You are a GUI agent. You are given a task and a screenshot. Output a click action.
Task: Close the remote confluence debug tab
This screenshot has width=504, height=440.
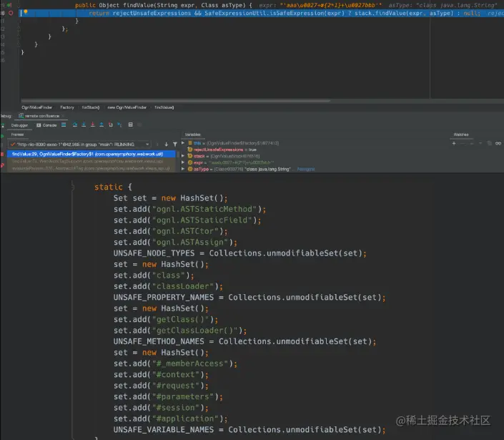(x=63, y=116)
